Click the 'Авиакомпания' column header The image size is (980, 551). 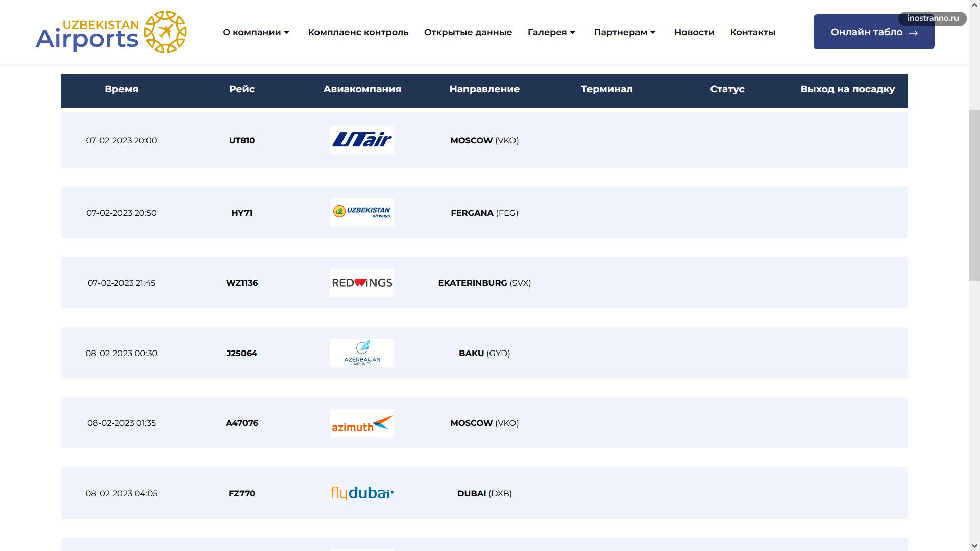pos(362,89)
